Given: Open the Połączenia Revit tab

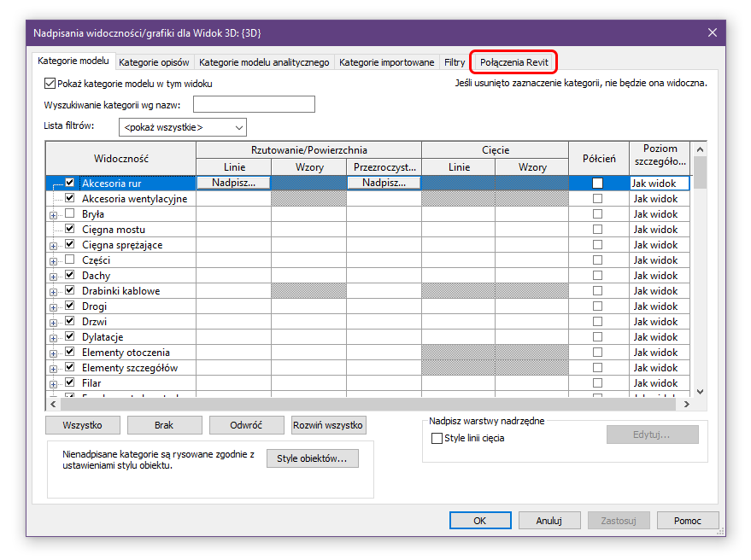Looking at the screenshot, I should [x=514, y=62].
